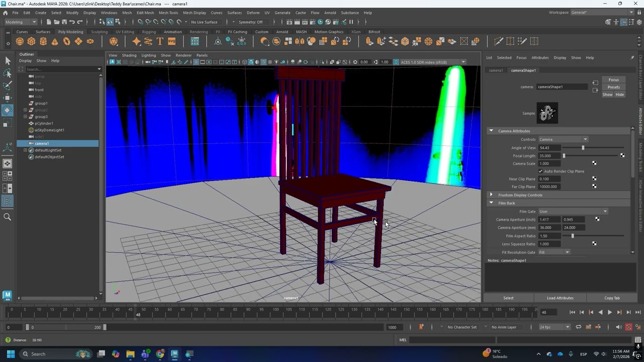Create a polygon cylinder from the shelf
The image size is (644, 362).
(43, 41)
